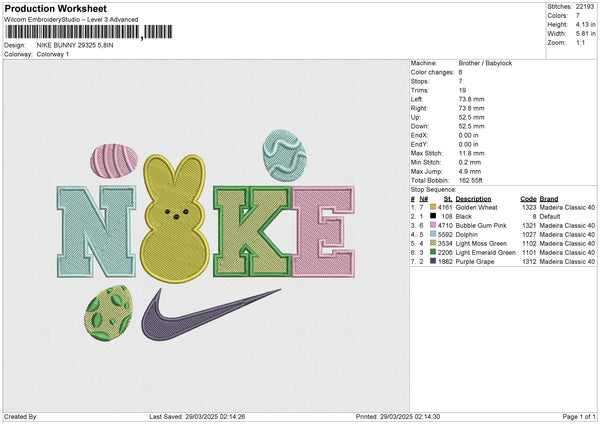Click the 'Color changes:' label
The image size is (600, 424).
[432, 72]
